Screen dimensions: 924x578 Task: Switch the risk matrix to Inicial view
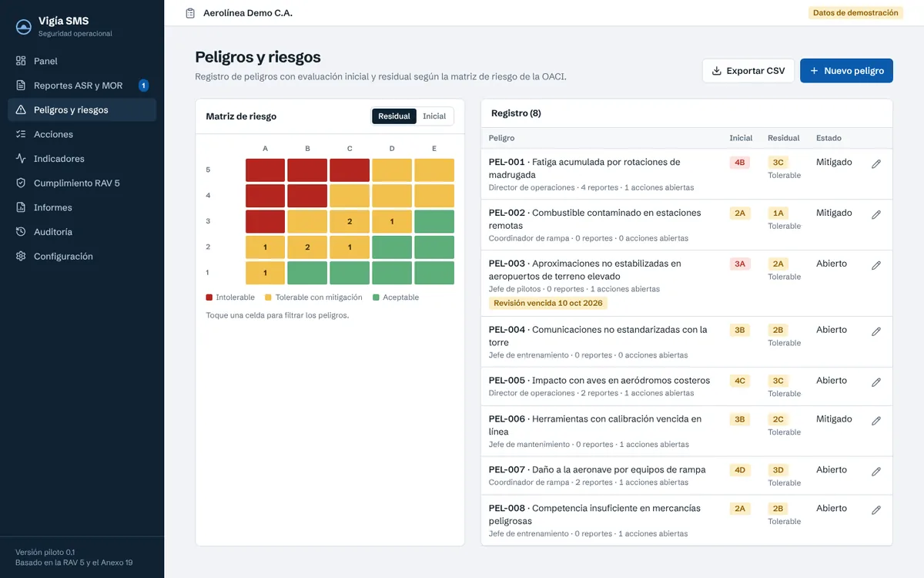tap(434, 116)
